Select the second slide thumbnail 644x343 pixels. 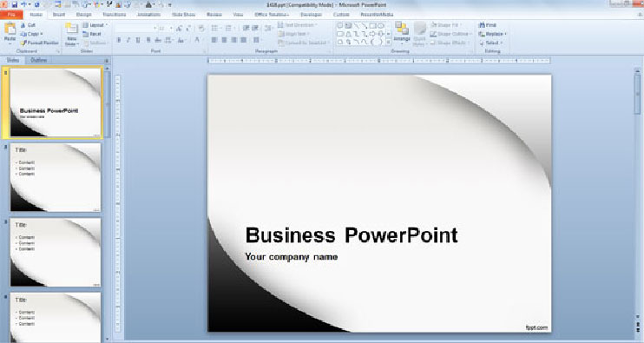[56, 177]
